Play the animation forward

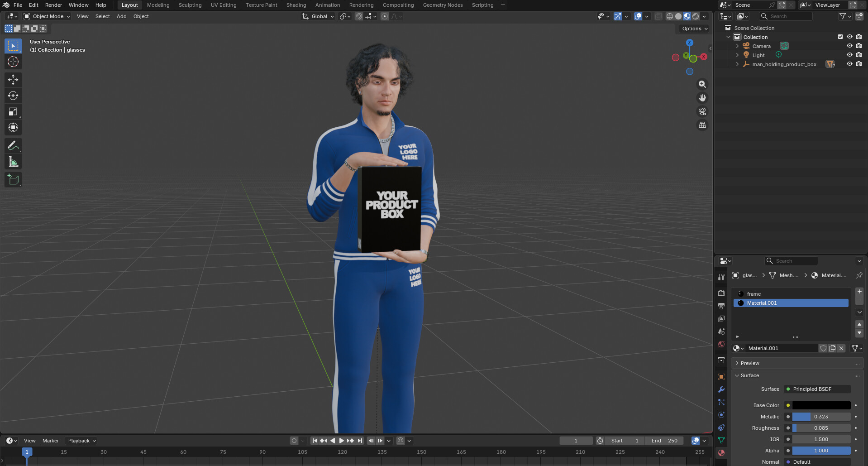pyautogui.click(x=342, y=441)
